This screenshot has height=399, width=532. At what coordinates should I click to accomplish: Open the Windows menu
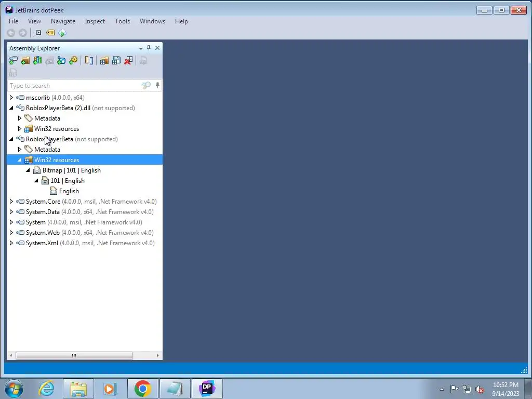coord(152,21)
